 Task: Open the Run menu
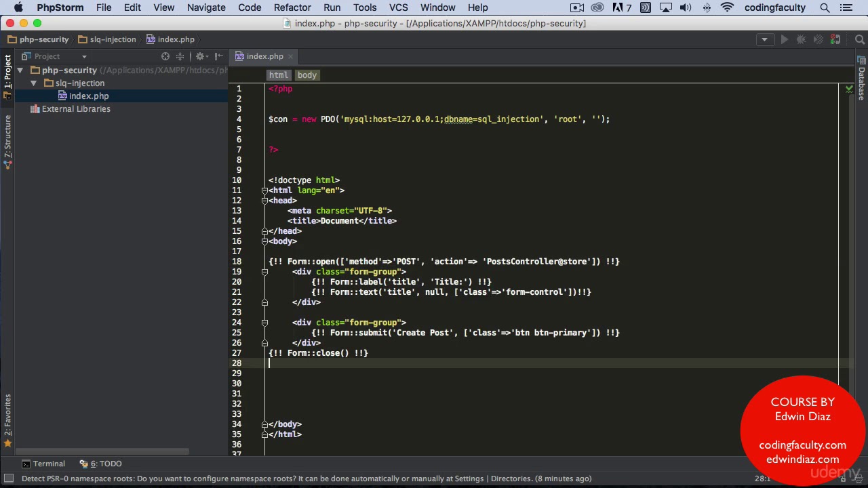[332, 7]
